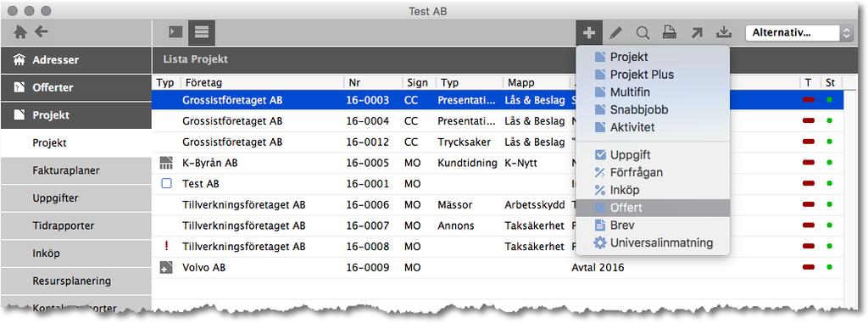
Task: Click the Kundtidning type cell
Action: point(467,164)
